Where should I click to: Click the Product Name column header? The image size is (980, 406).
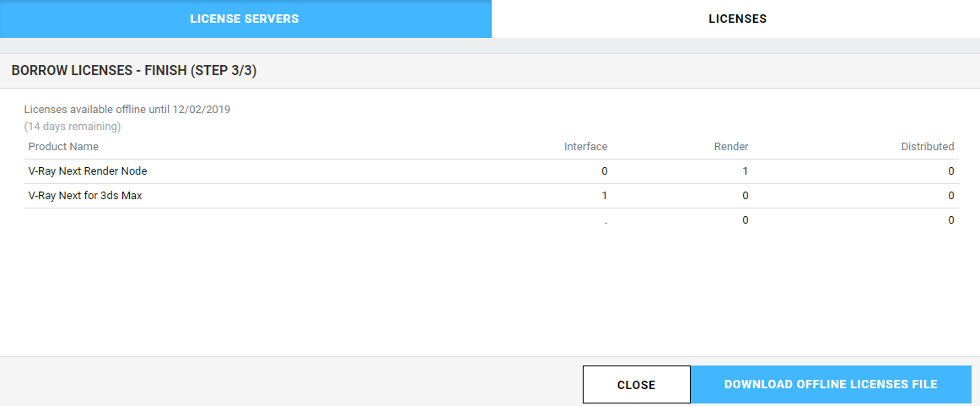pos(64,146)
